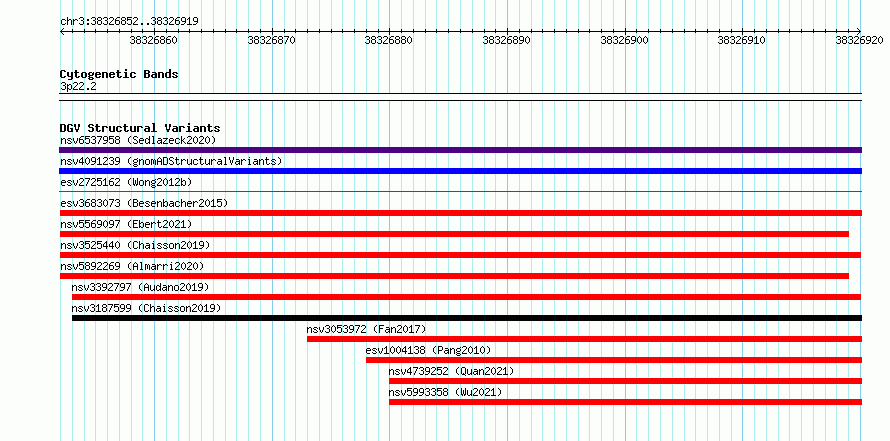890x441 pixels.
Task: Click ruler position 38326900
Action: point(624,40)
